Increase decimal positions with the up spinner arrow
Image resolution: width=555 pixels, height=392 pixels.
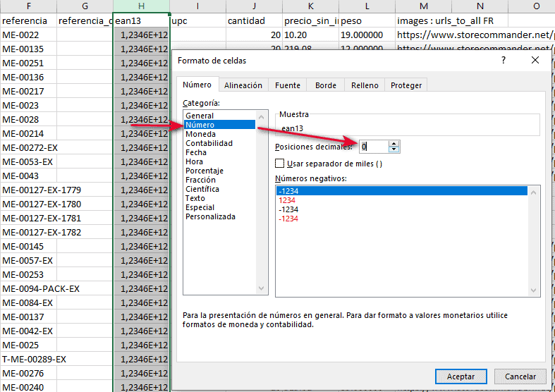click(x=394, y=143)
